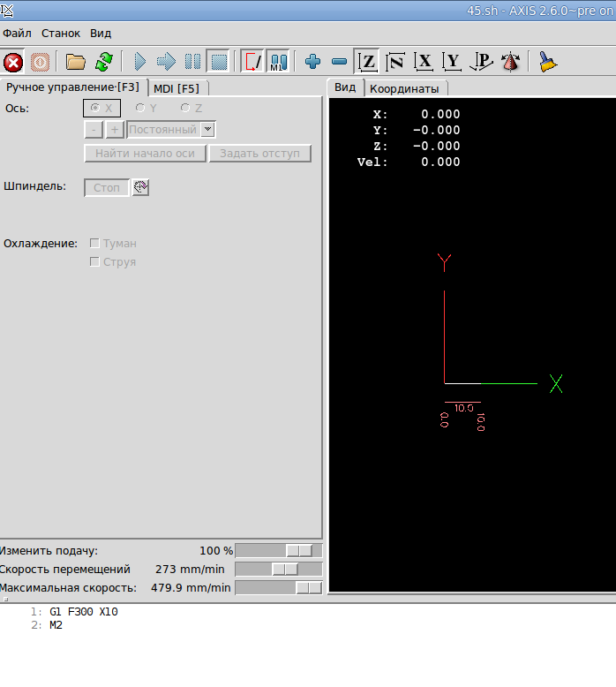Adjust Скорость перемещений jog speed slider
The image size is (616, 687).
[279, 570]
